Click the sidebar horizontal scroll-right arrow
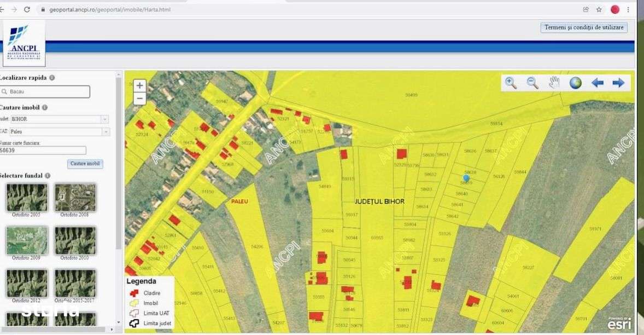This screenshot has width=644, height=335. 112,329
